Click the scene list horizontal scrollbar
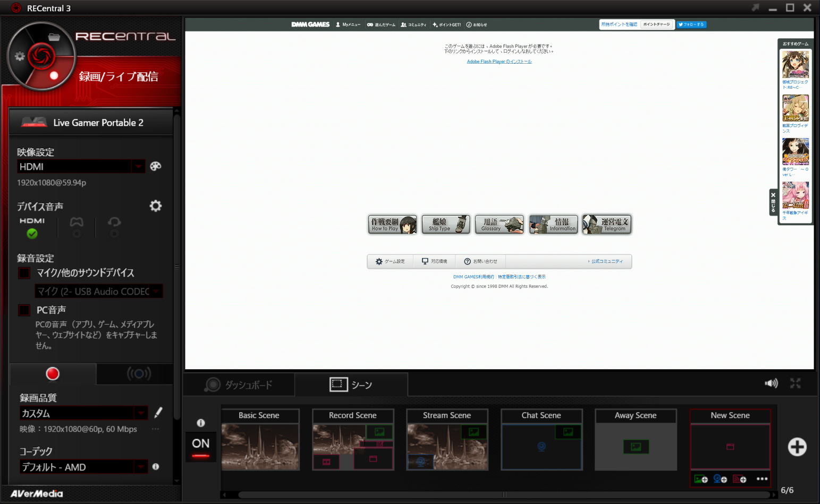 pyautogui.click(x=372, y=494)
